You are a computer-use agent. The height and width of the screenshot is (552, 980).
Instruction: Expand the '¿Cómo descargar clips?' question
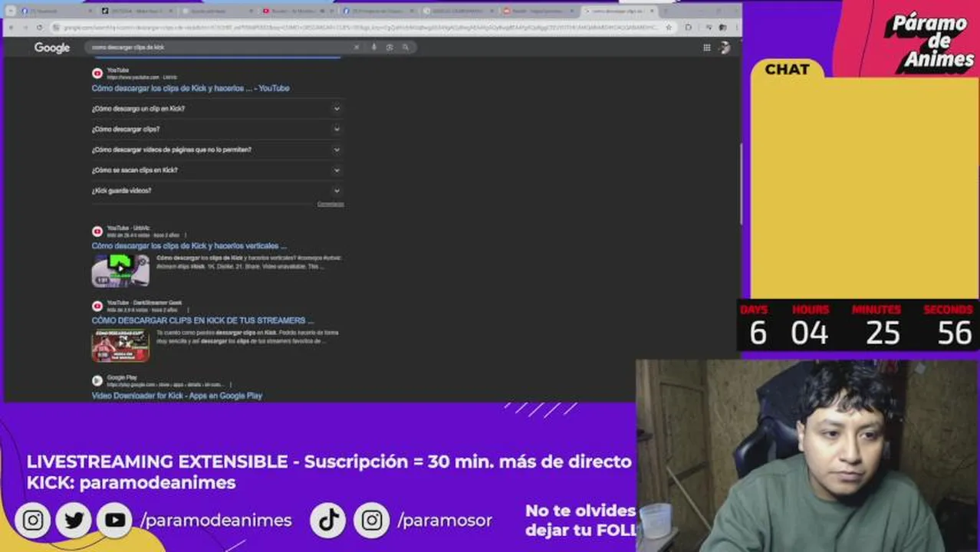[216, 130]
